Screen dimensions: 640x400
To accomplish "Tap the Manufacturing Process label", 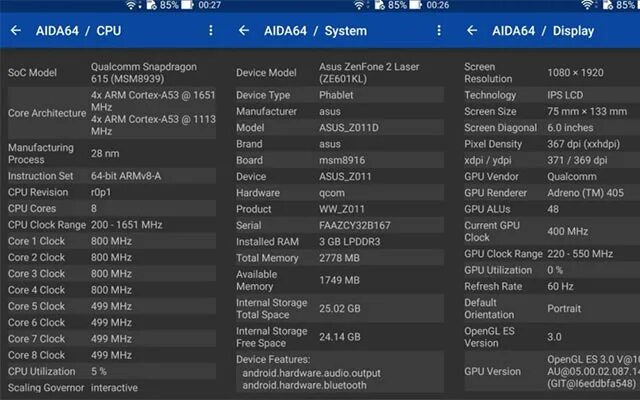I will (x=41, y=153).
